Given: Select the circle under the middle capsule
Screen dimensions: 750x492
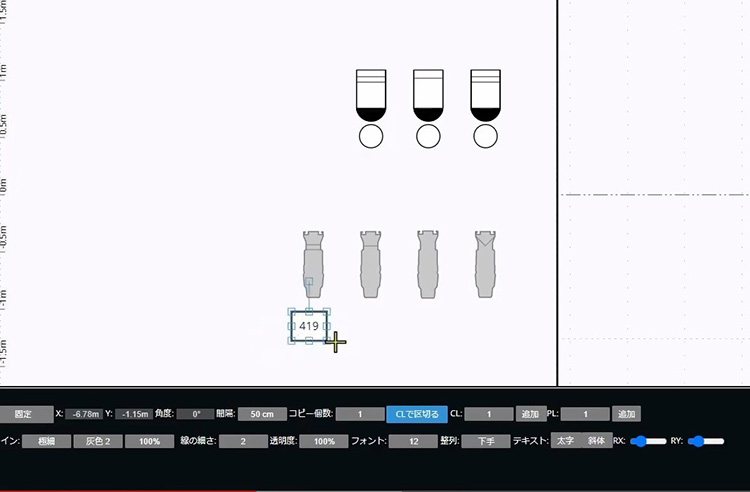Looking at the screenshot, I should coord(428,137).
